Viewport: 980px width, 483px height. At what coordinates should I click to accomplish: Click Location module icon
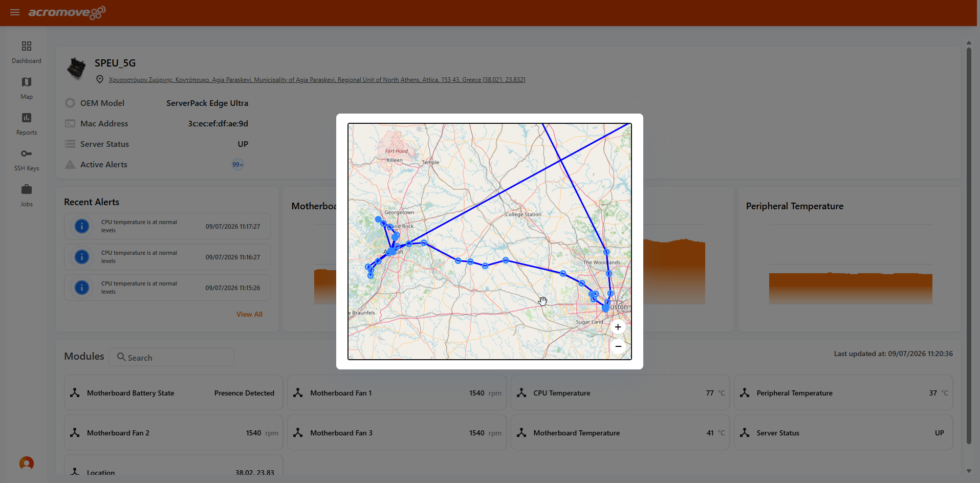pyautogui.click(x=75, y=471)
